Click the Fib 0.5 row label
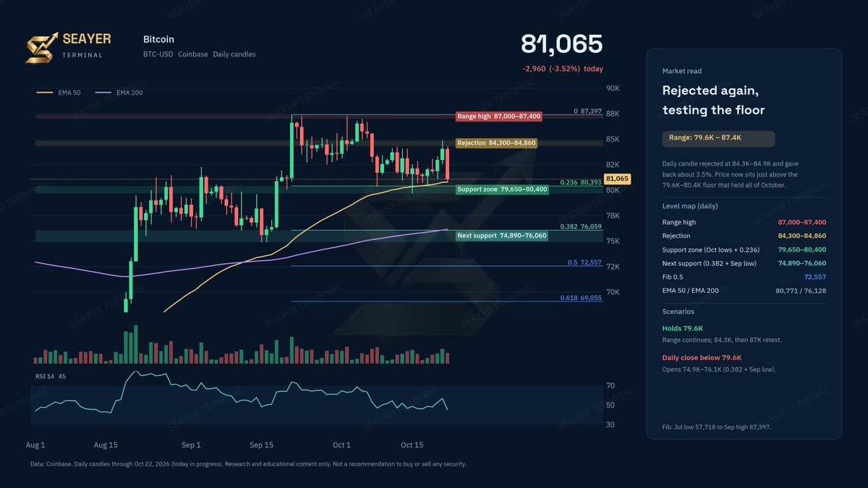Viewport: 868px width, 488px height. (673, 277)
